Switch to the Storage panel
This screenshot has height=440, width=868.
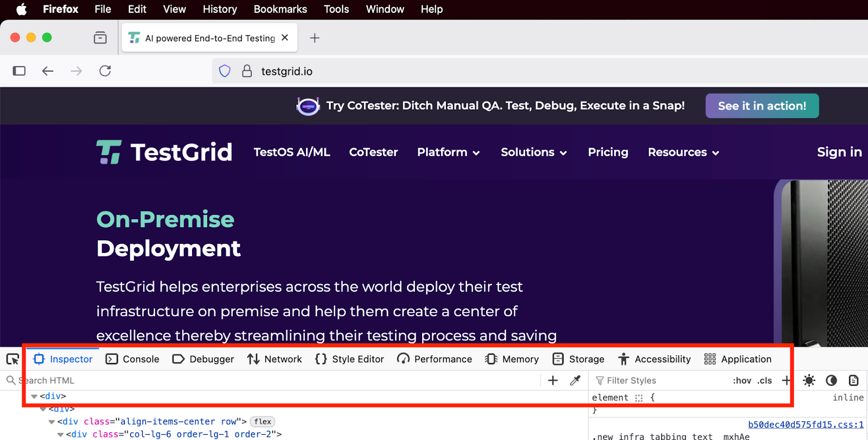click(x=578, y=359)
